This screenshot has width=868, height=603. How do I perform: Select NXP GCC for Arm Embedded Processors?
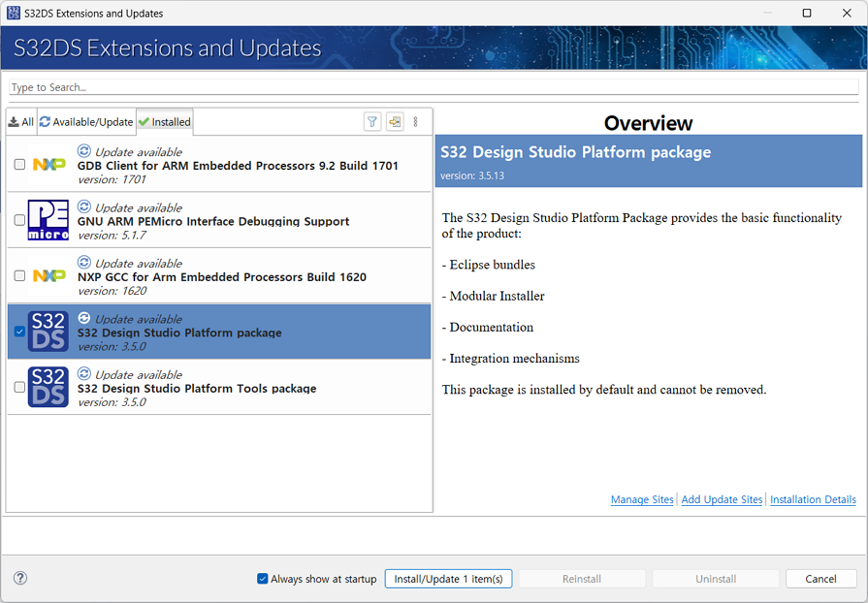coord(221,276)
